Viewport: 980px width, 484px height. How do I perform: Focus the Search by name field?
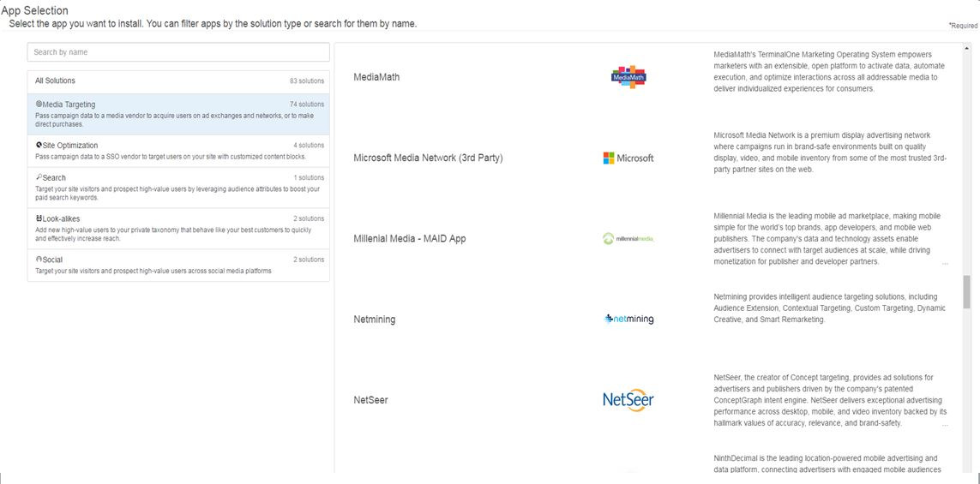(178, 52)
